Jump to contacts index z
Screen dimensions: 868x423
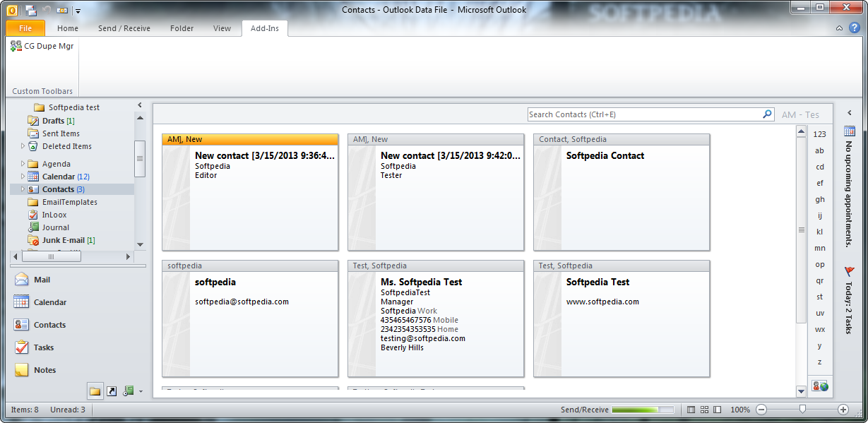(820, 362)
